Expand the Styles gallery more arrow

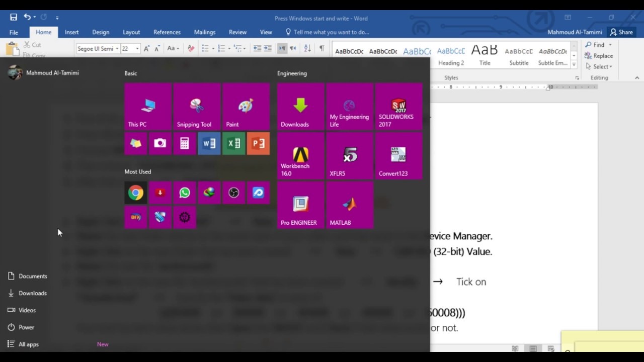(574, 64)
